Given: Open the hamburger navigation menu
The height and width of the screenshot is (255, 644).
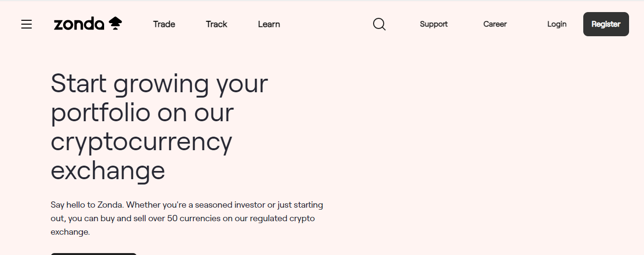Looking at the screenshot, I should click(x=27, y=24).
